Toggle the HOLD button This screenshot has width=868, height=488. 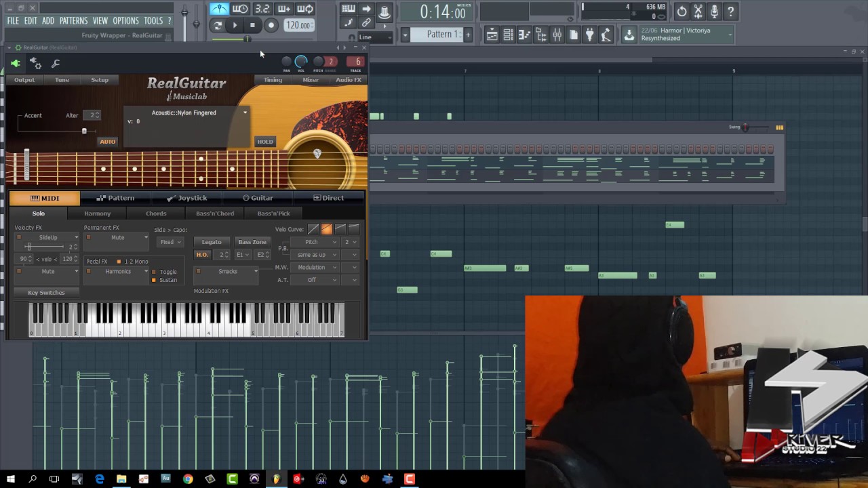(264, 142)
